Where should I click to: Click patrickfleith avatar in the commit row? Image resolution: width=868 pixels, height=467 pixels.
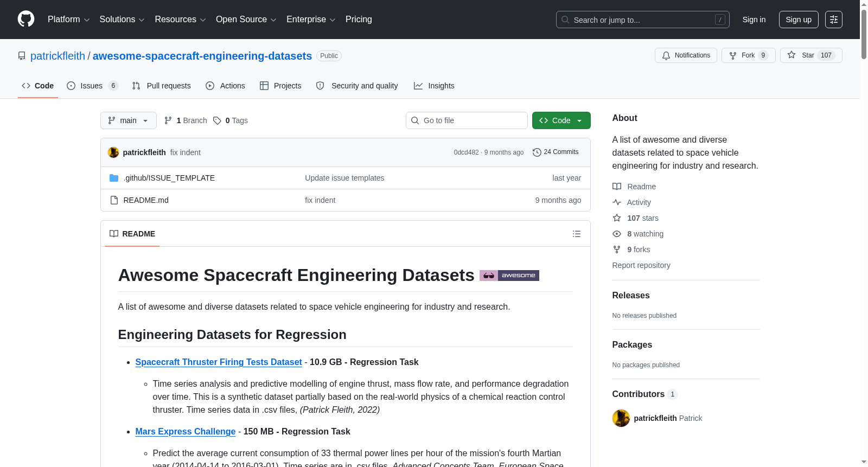113,152
